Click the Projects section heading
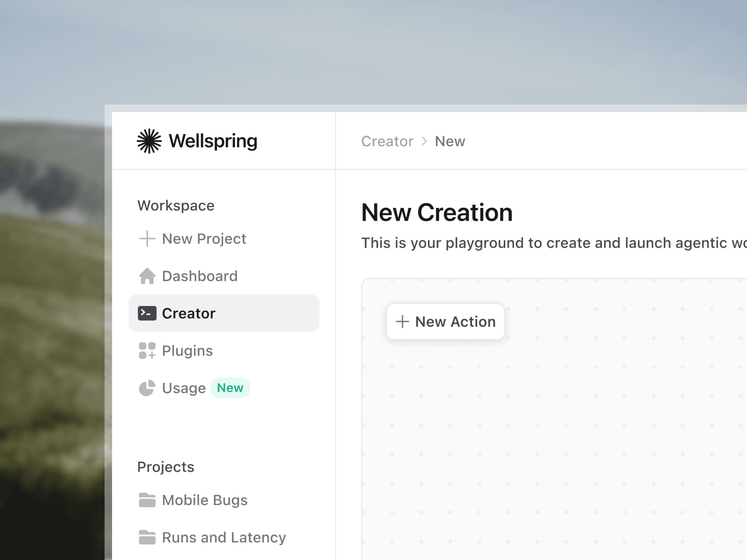The width and height of the screenshot is (747, 560). click(x=166, y=467)
